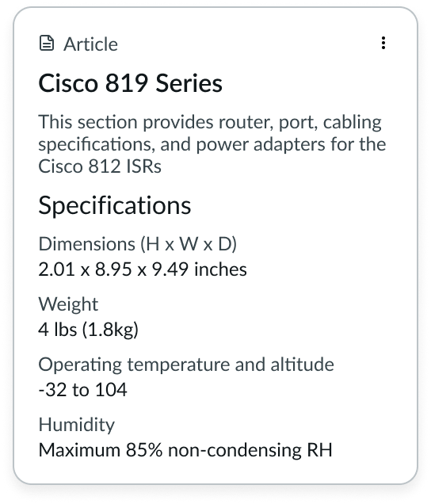
Task: Open the Cisco 819 Series title
Action: (x=130, y=83)
